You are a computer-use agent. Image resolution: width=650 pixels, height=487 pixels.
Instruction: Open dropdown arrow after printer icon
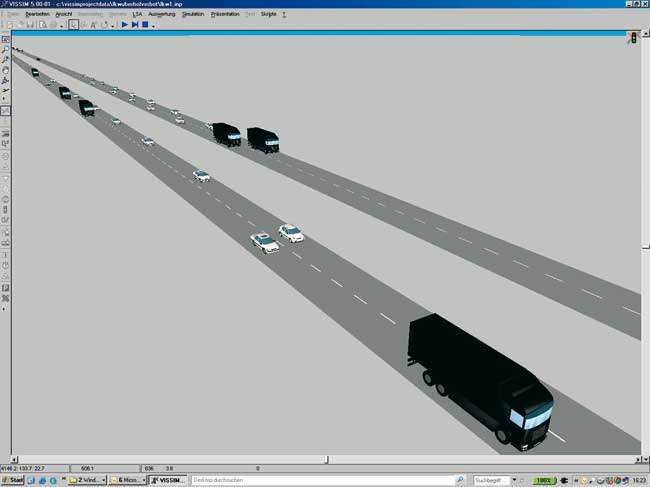click(61, 26)
